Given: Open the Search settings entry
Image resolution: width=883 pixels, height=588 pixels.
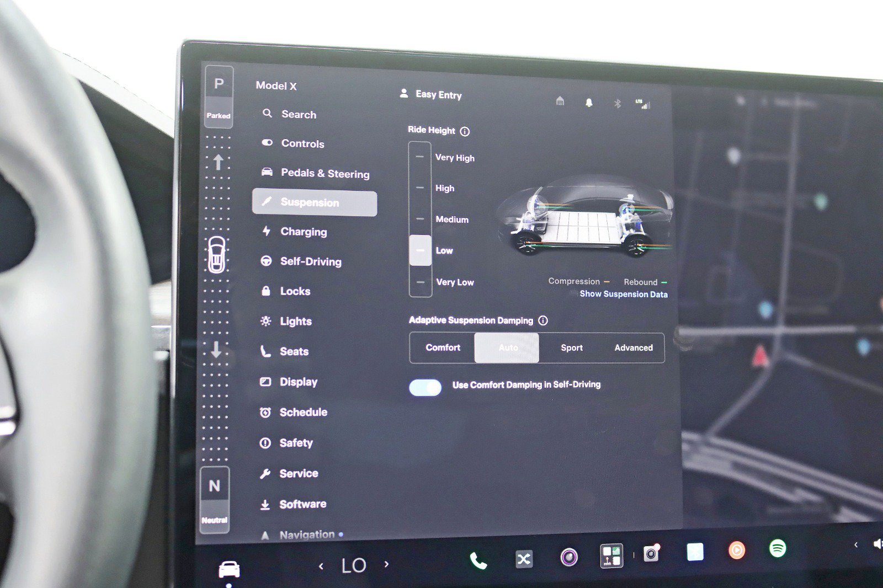Looking at the screenshot, I should pos(289,114).
